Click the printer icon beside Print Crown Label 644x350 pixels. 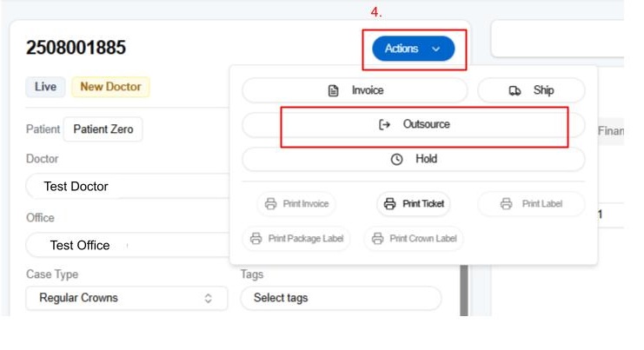tap(377, 238)
